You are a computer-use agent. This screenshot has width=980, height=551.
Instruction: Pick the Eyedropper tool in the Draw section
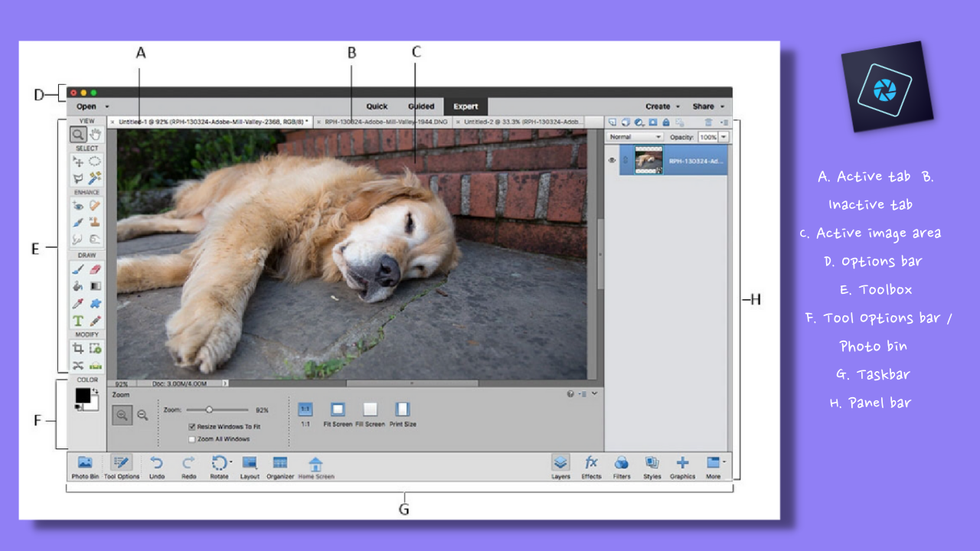(x=79, y=302)
